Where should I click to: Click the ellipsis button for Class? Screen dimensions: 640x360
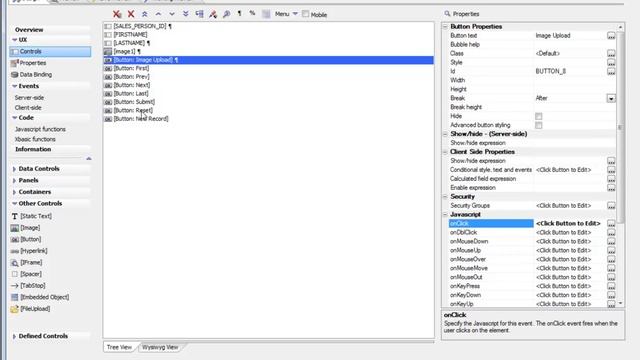click(x=611, y=54)
